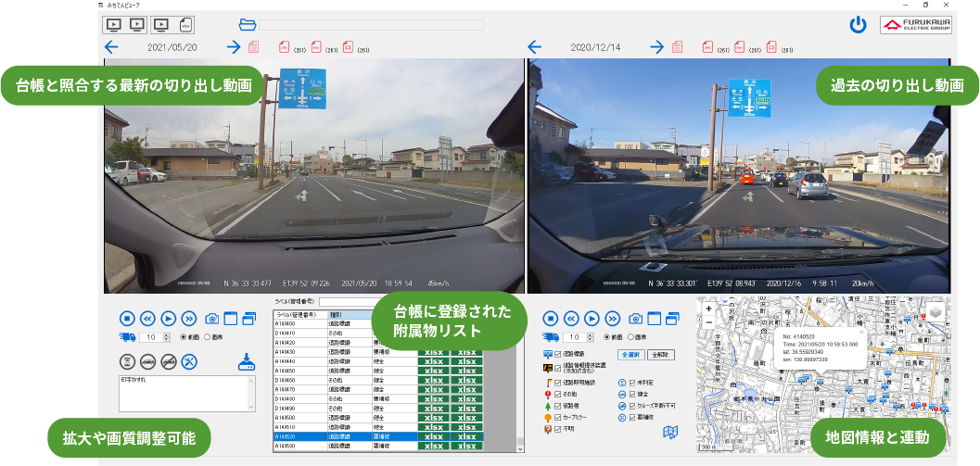The image size is (980, 466).
Task: Stop playback of the right video
Action: tap(550, 318)
